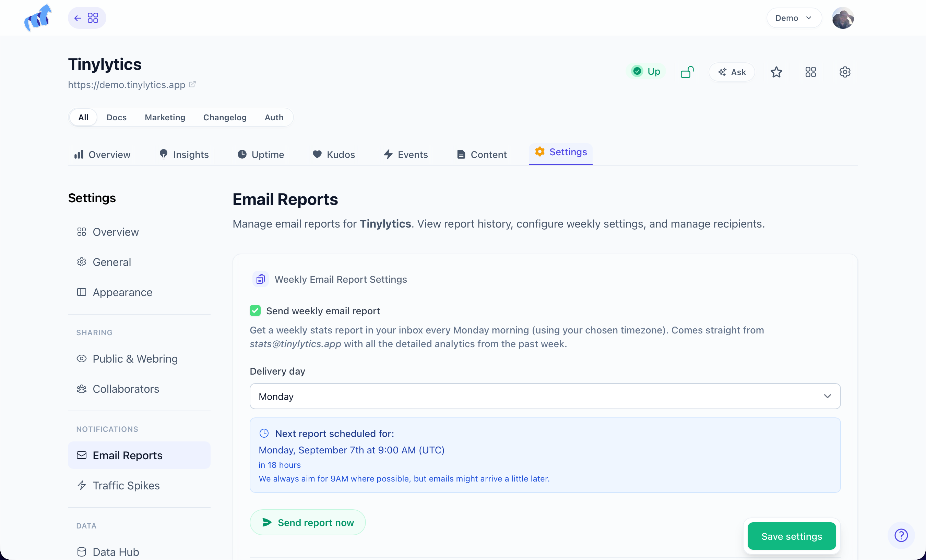This screenshot has height=560, width=926.
Task: Click 'Monday, September 7th at 9:00 AM (UTC)'
Action: 352,450
